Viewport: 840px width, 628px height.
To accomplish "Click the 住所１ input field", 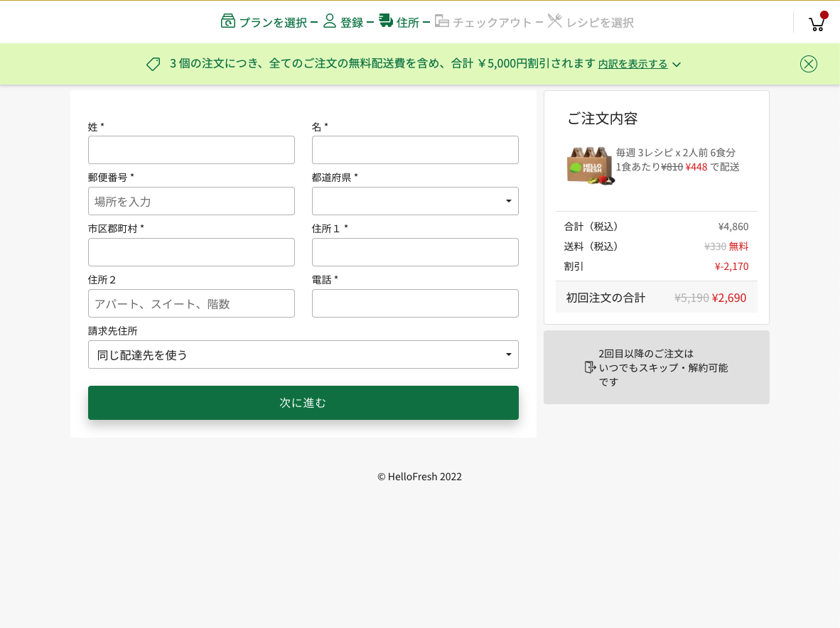I will coord(415,252).
